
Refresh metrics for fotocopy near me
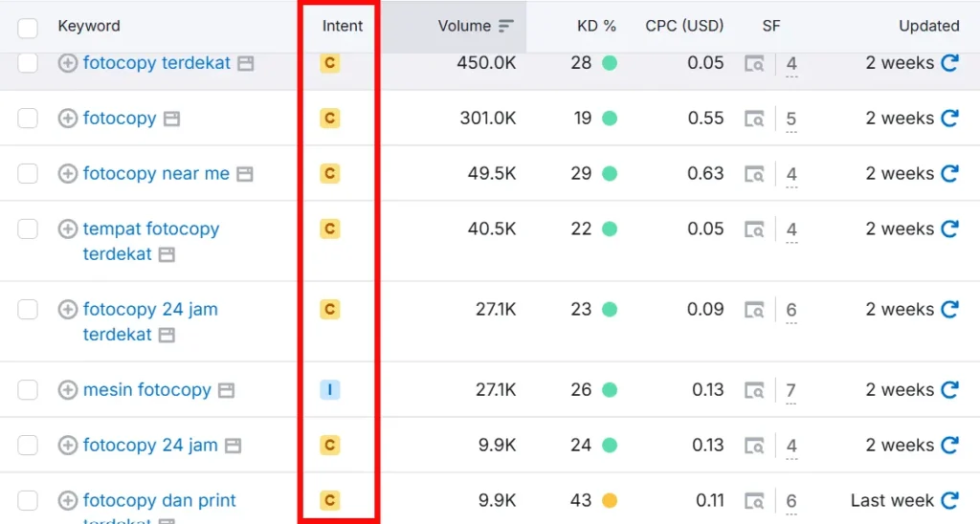point(950,173)
